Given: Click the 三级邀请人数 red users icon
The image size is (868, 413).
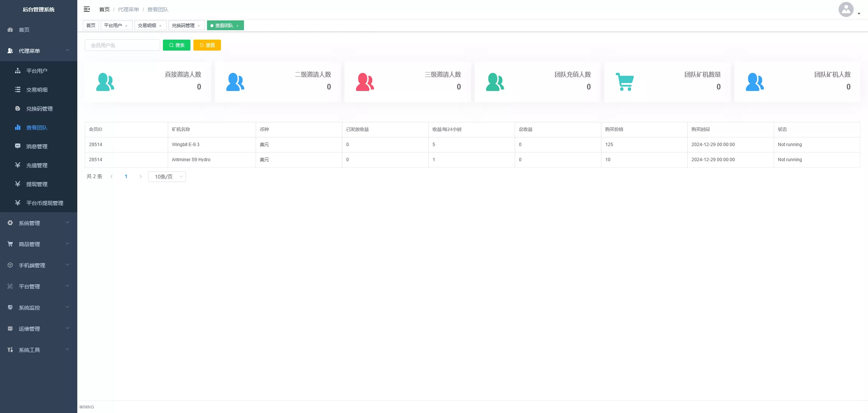Looking at the screenshot, I should click(x=365, y=82).
